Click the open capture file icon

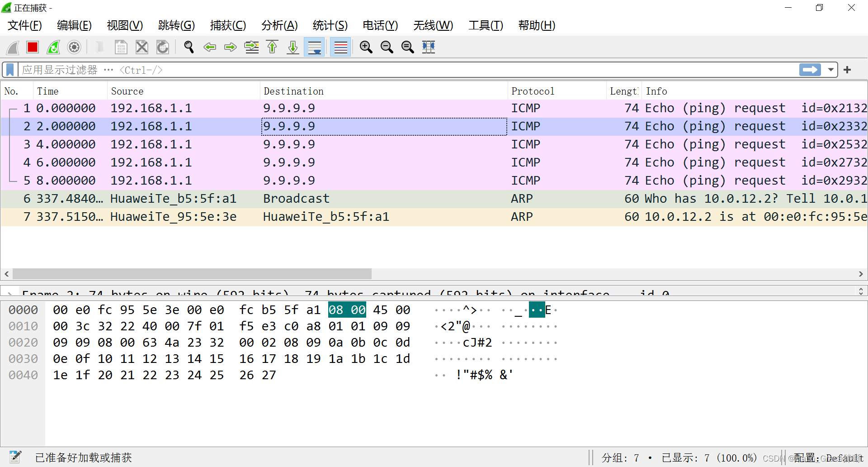(100, 47)
